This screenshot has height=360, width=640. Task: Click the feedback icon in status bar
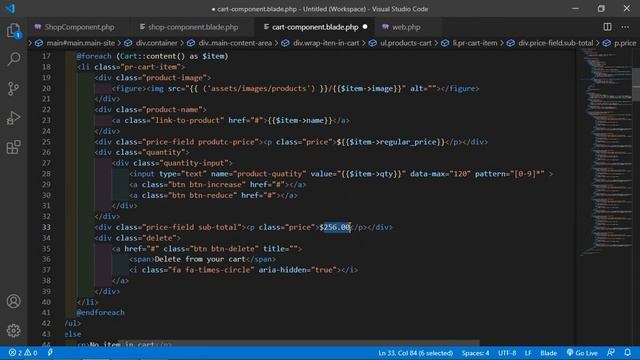pos(611,353)
